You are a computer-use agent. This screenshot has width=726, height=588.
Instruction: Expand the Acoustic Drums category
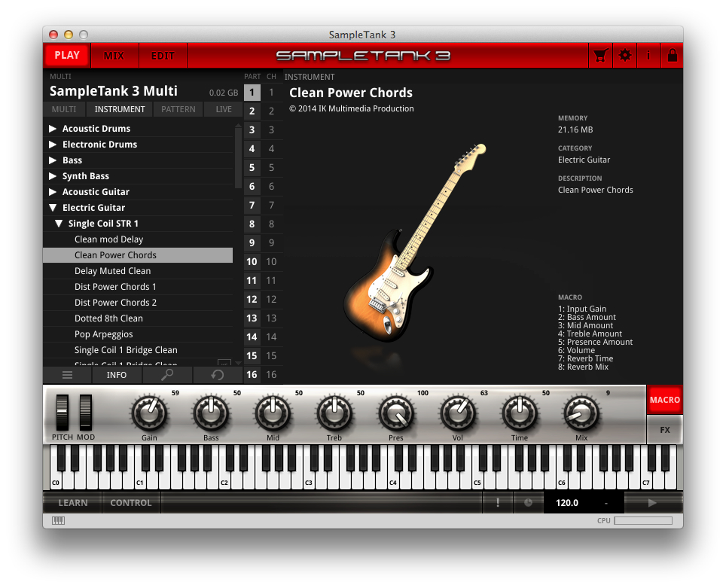tap(51, 128)
